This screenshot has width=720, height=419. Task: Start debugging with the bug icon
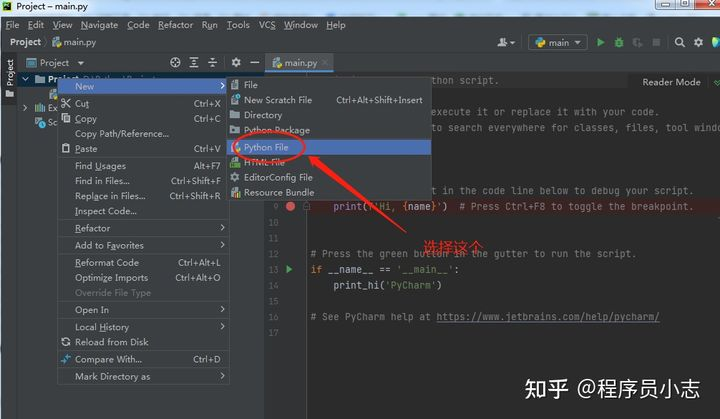[619, 42]
